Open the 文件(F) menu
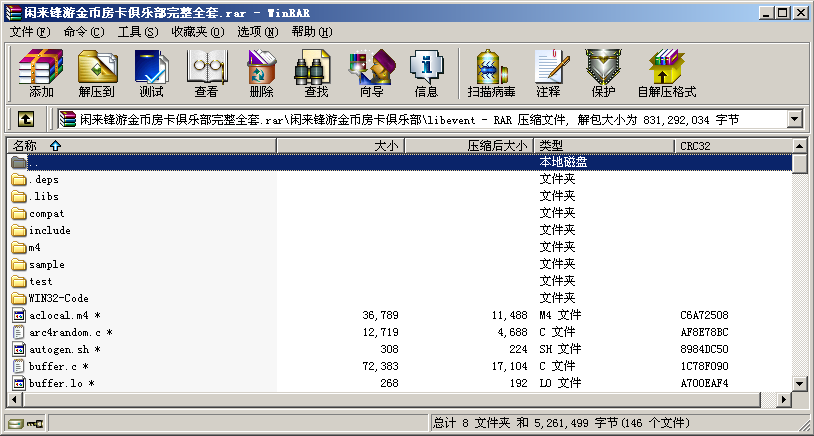This screenshot has width=814, height=436. click(x=30, y=32)
